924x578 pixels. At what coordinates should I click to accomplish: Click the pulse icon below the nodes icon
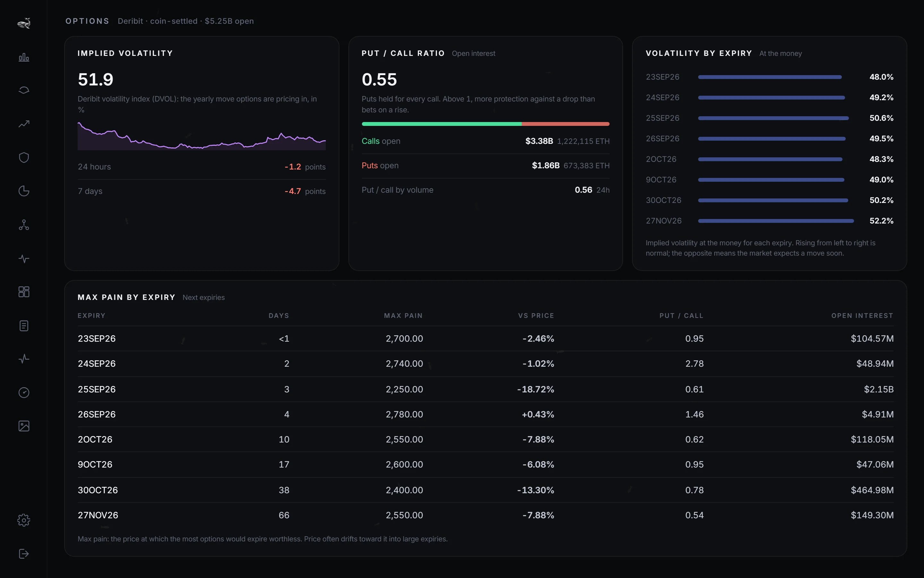pos(24,259)
